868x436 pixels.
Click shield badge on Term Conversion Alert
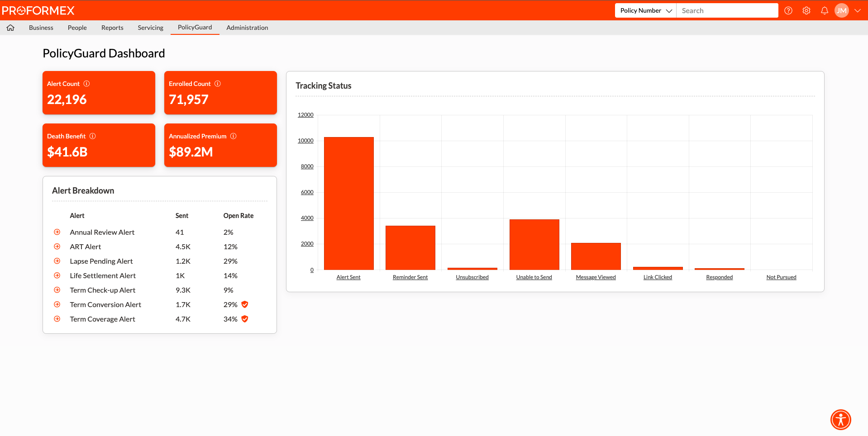click(x=245, y=304)
